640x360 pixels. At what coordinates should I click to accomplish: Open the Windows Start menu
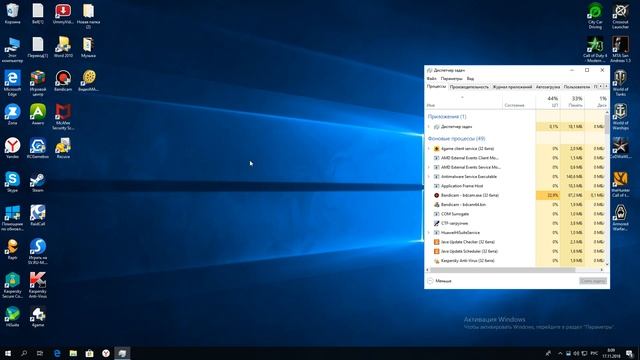click(8, 353)
